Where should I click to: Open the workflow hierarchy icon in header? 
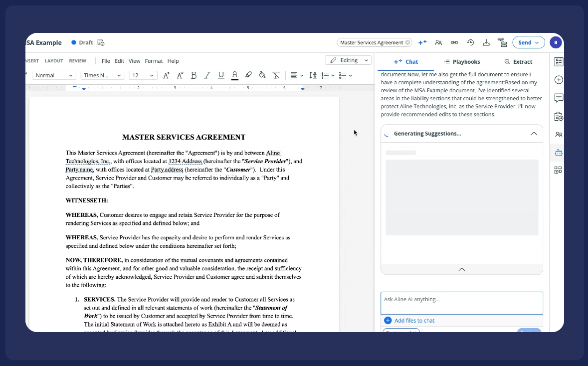pyautogui.click(x=502, y=42)
